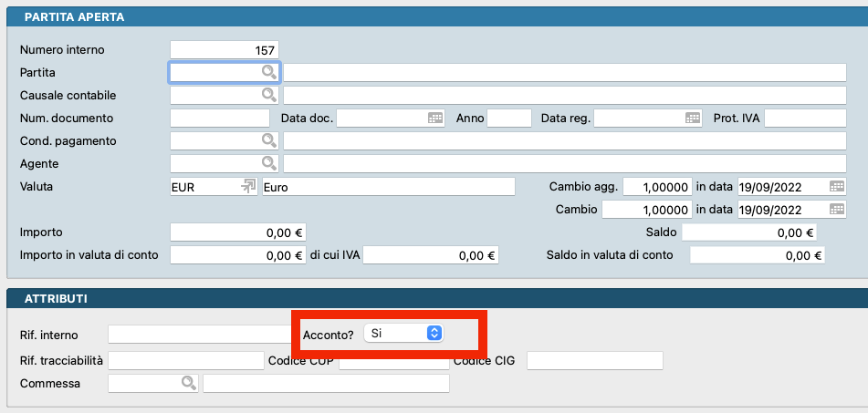
Task: Click the Agente lookup magnifier icon
Action: click(269, 163)
